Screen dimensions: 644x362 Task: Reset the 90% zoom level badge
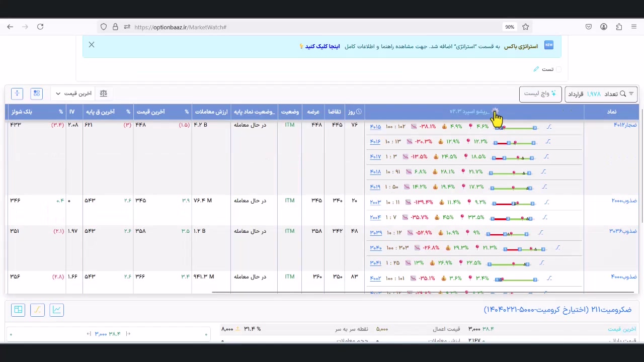pos(510,27)
